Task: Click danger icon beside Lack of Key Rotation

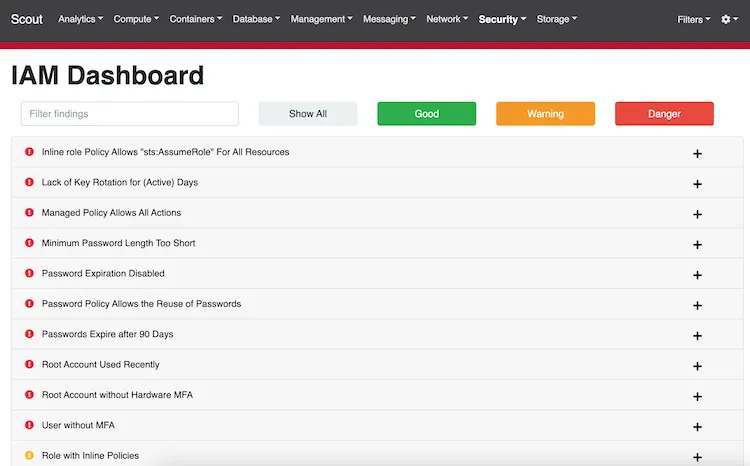Action: [29, 182]
